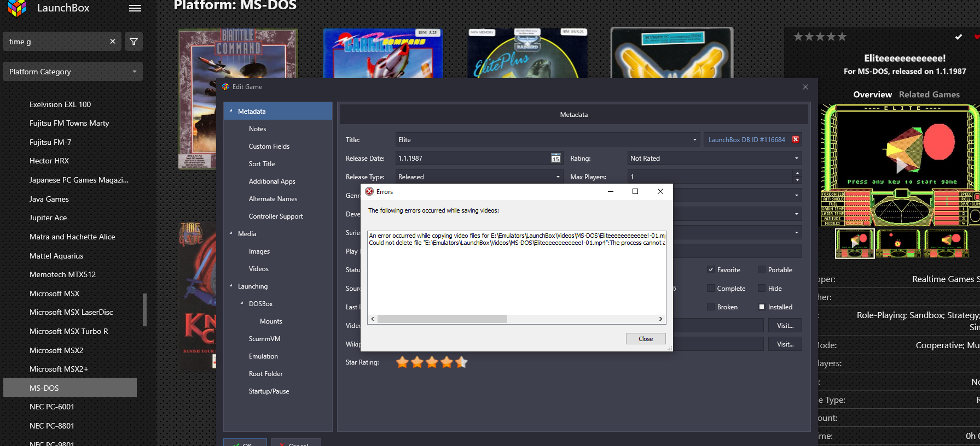Viewport: 980px width, 446px height.
Task: Open the ScummVM page
Action: (x=264, y=339)
